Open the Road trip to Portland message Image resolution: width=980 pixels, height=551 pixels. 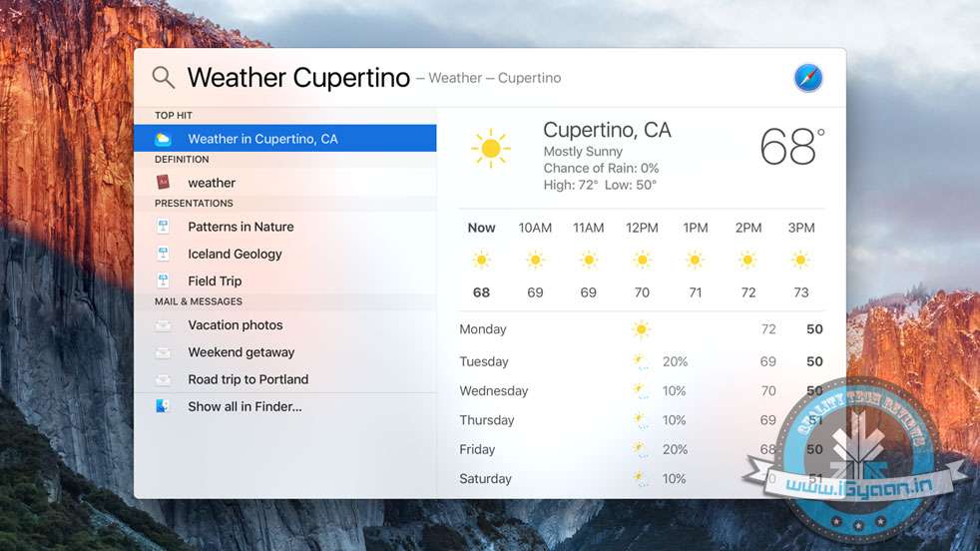coord(247,379)
